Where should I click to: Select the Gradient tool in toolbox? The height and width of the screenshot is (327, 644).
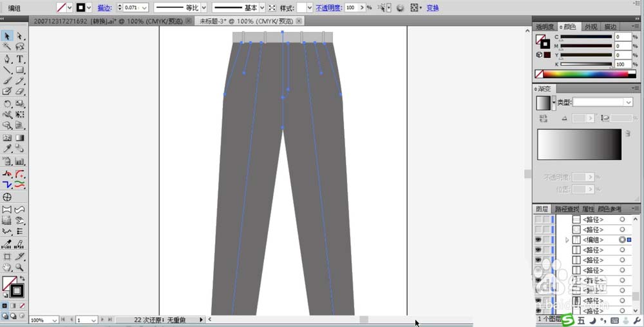point(20,138)
